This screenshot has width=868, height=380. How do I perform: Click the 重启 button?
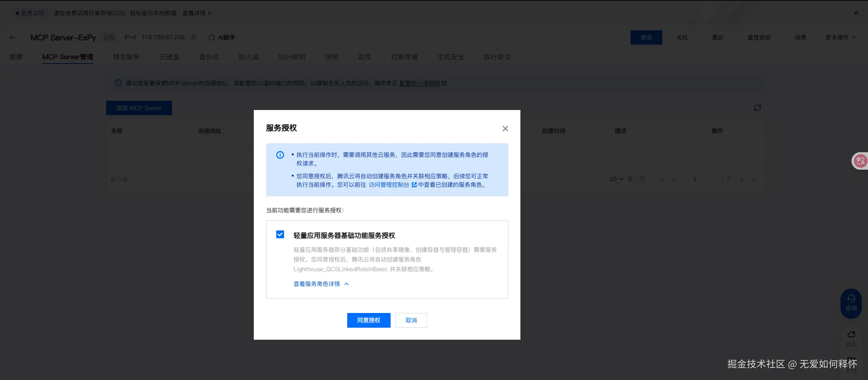(x=717, y=38)
